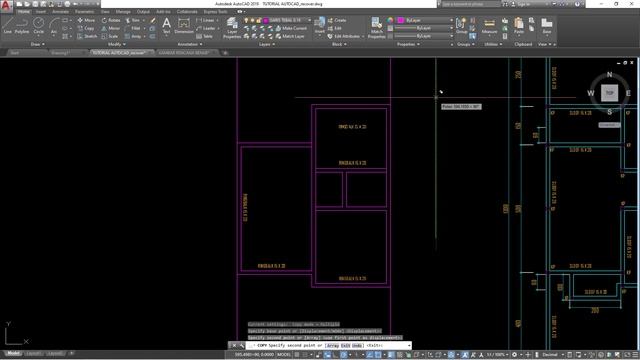Click the color wheel object color icon

(x=390, y=20)
